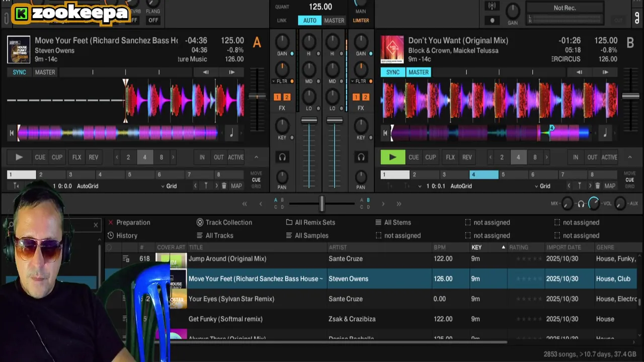Click deck B grid marker set icon

[x=579, y=186]
